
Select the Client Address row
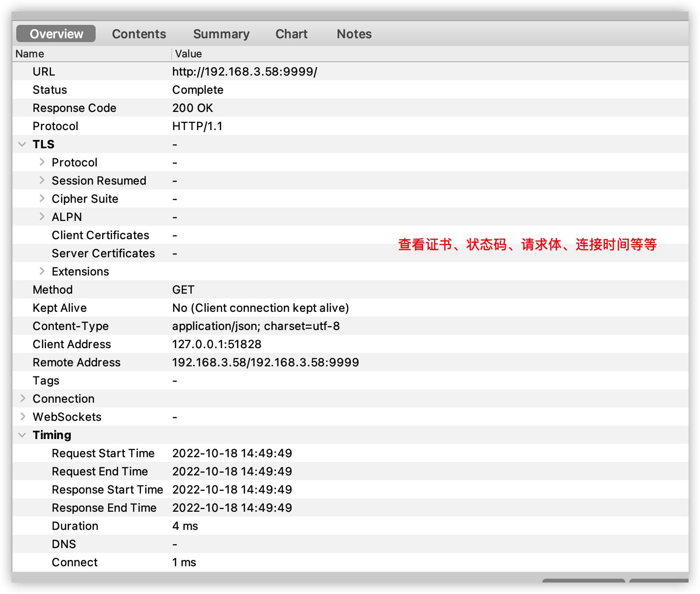pos(350,344)
